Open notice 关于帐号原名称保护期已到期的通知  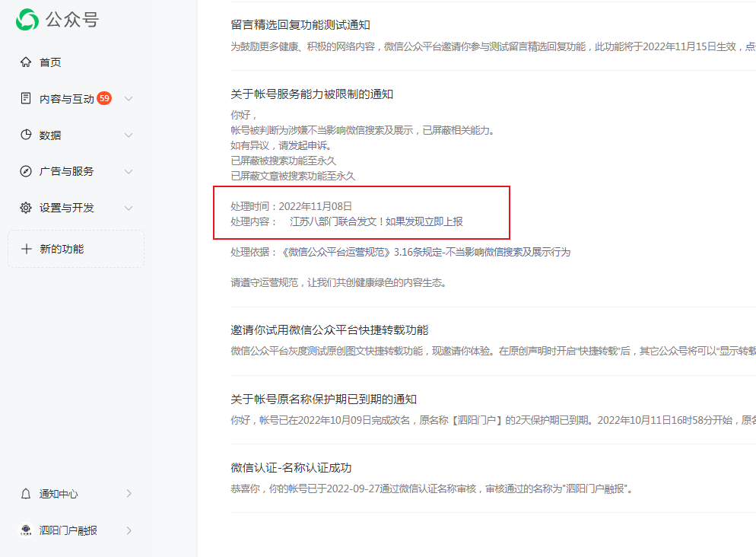[323, 399]
